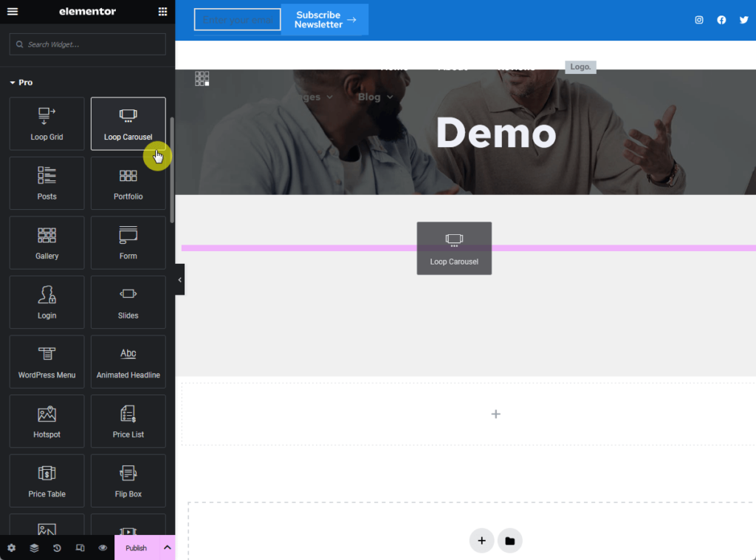Select the Gallery widget

47,242
